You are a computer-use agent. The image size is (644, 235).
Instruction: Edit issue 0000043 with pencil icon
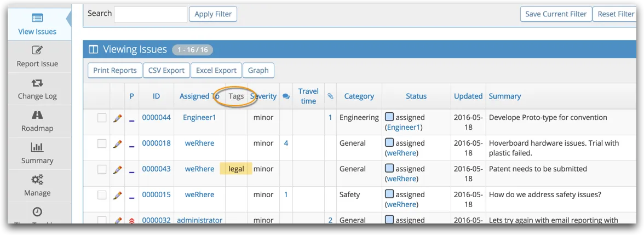pos(117,169)
